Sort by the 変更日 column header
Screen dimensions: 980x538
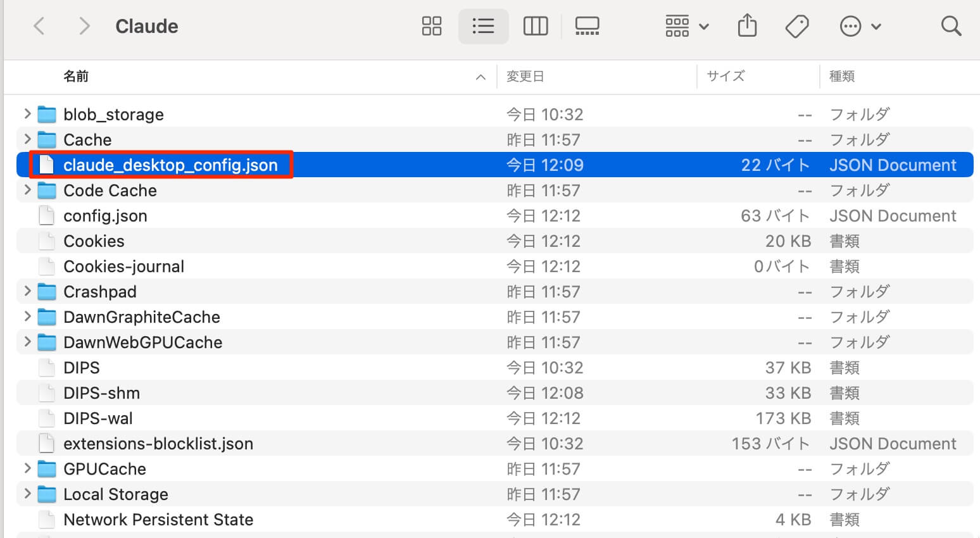525,77
